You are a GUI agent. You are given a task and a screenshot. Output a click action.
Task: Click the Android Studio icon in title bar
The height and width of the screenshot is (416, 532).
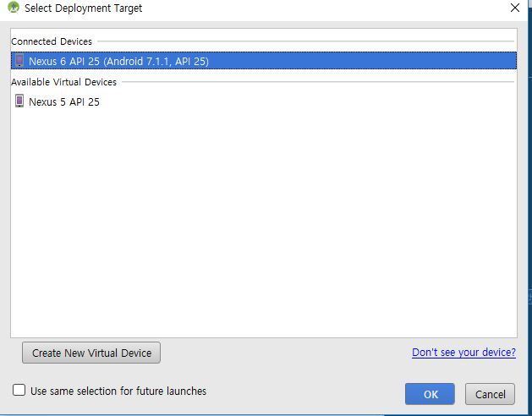pyautogui.click(x=14, y=7)
